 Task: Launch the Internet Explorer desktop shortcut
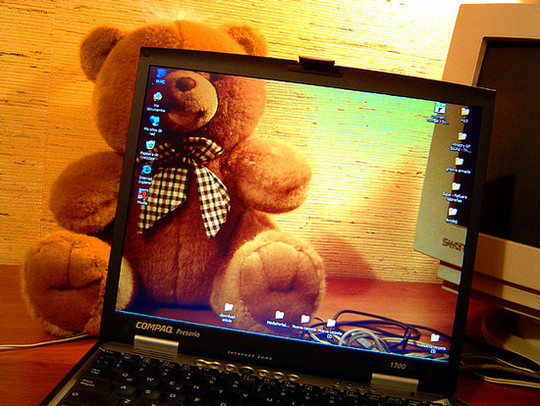pyautogui.click(x=146, y=174)
